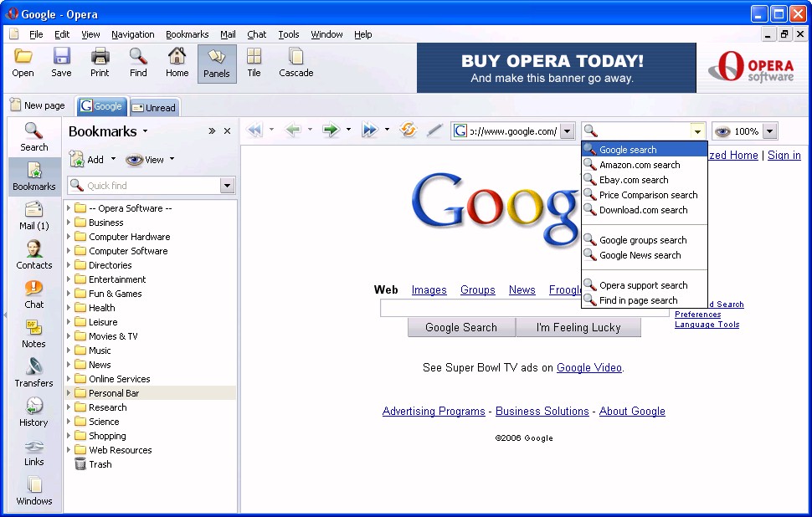Open the Windows panel

click(x=34, y=491)
